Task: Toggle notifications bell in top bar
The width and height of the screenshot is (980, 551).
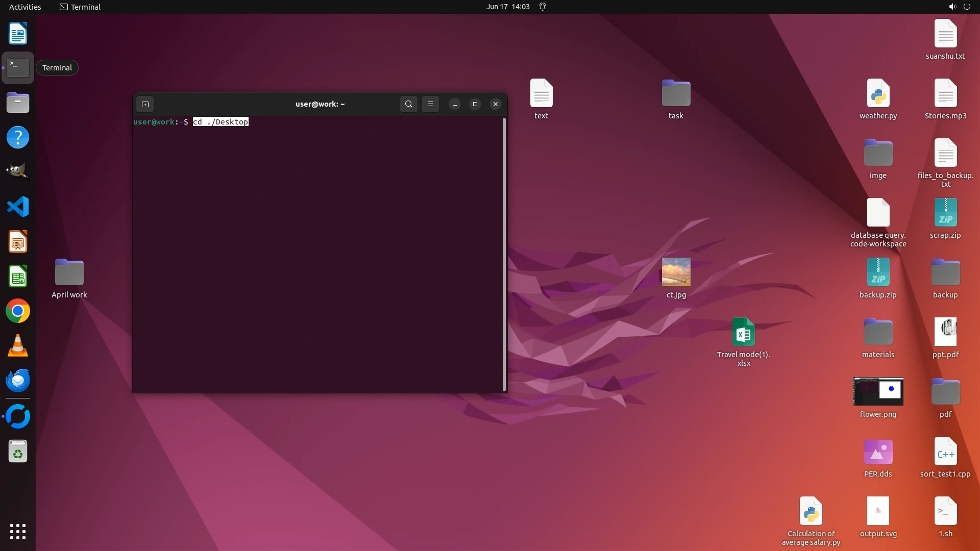Action: pos(543,7)
